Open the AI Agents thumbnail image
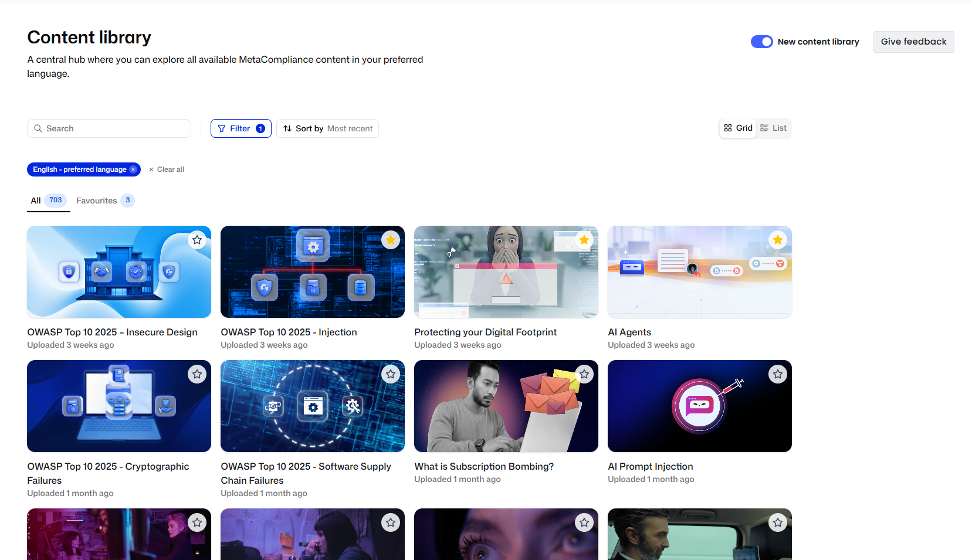 [700, 272]
